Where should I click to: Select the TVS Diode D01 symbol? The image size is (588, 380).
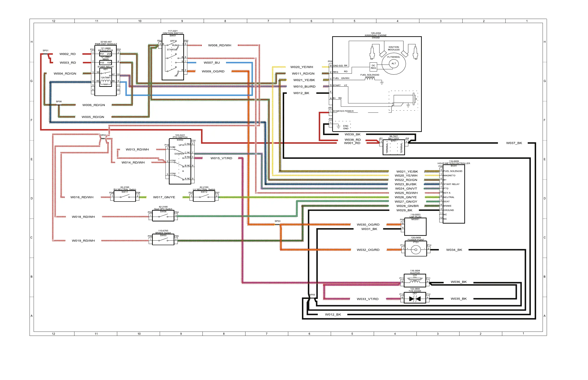pyautogui.click(x=415, y=299)
